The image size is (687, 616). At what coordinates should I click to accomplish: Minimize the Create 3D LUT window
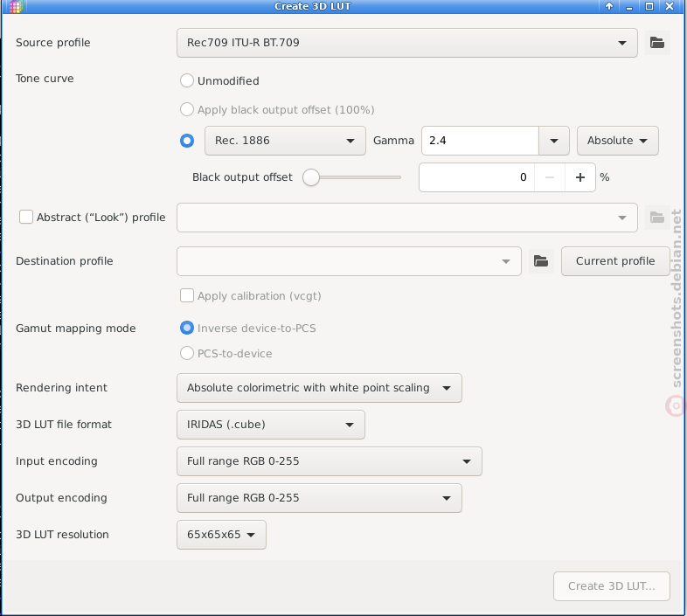[629, 6]
